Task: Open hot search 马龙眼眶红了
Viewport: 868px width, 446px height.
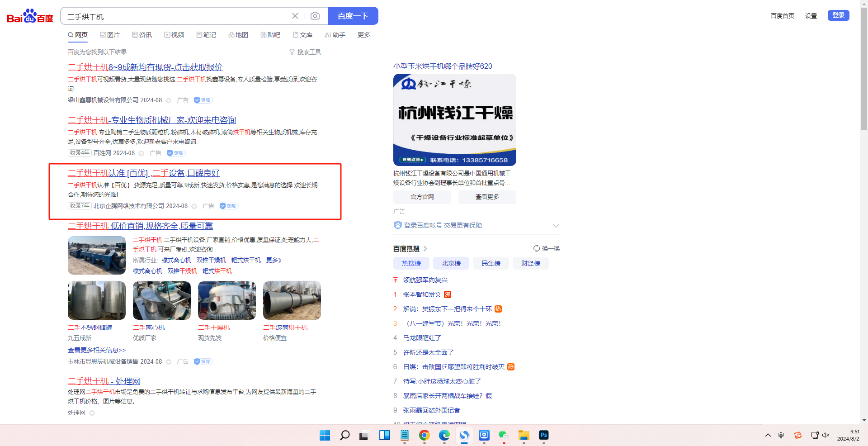Action: [x=422, y=338]
